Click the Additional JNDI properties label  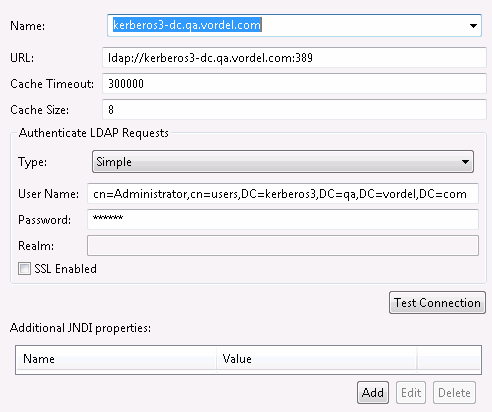[80, 328]
